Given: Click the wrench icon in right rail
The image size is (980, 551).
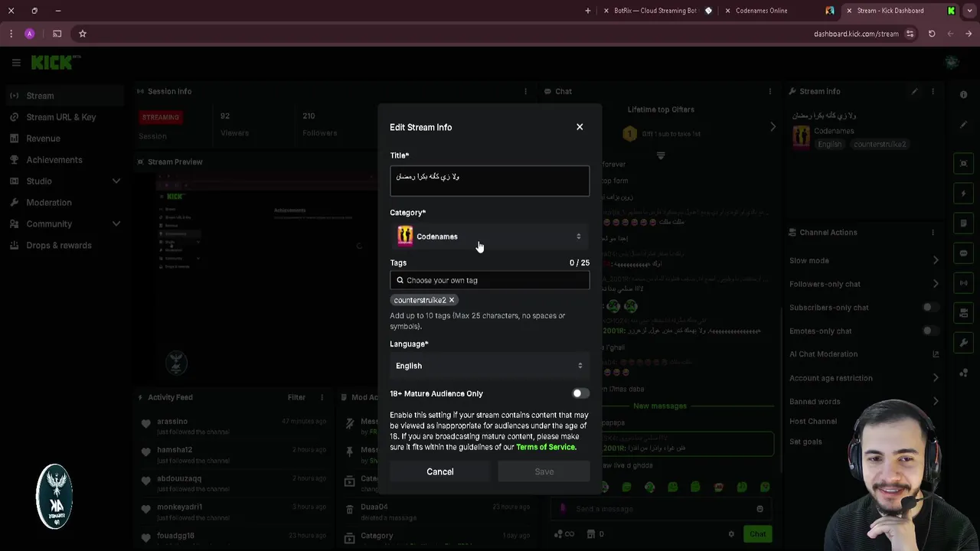Looking at the screenshot, I should pyautogui.click(x=964, y=343).
